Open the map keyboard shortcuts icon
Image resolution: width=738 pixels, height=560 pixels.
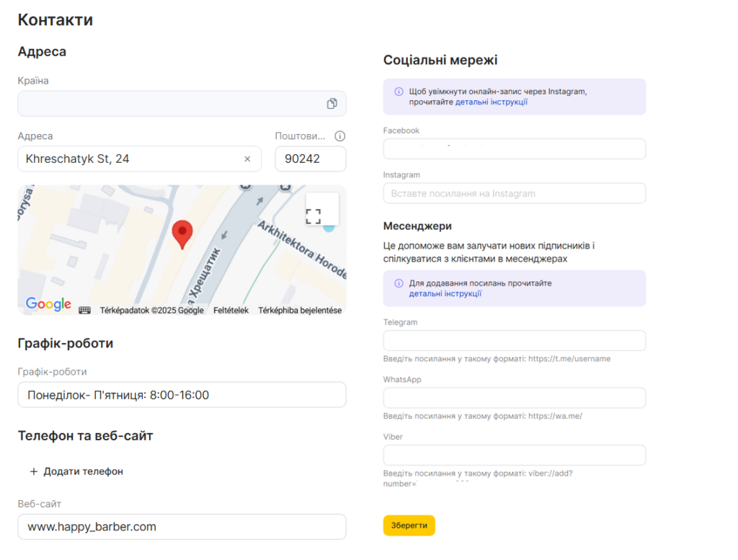point(85,311)
